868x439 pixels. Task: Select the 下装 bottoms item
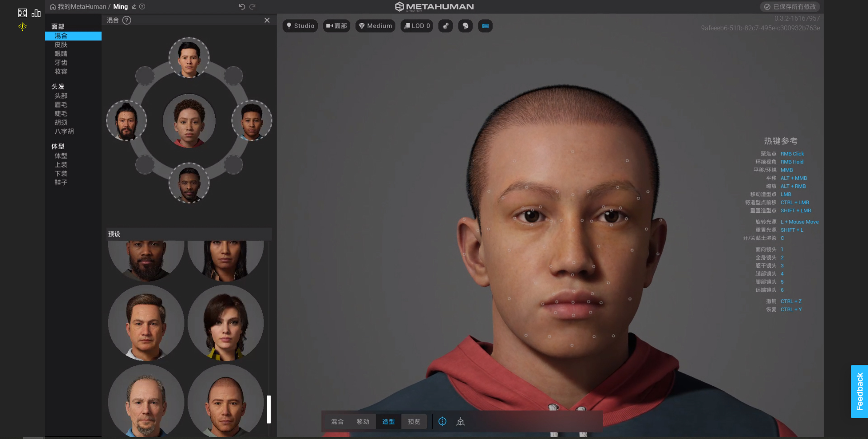61,173
